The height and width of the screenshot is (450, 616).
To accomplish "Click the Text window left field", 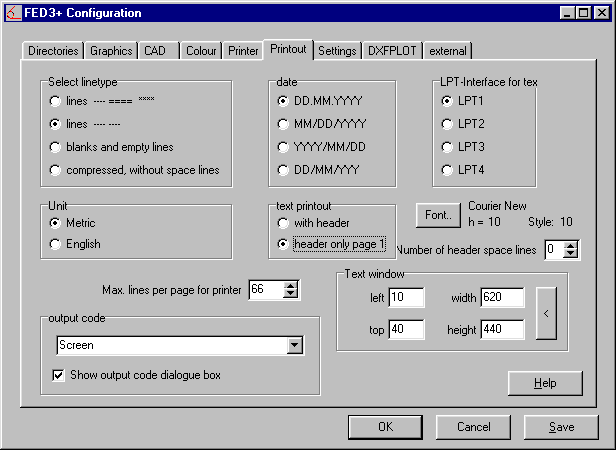I will 407,297.
